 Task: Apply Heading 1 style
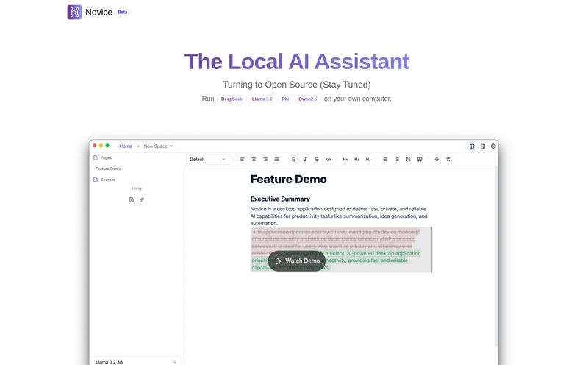(345, 159)
